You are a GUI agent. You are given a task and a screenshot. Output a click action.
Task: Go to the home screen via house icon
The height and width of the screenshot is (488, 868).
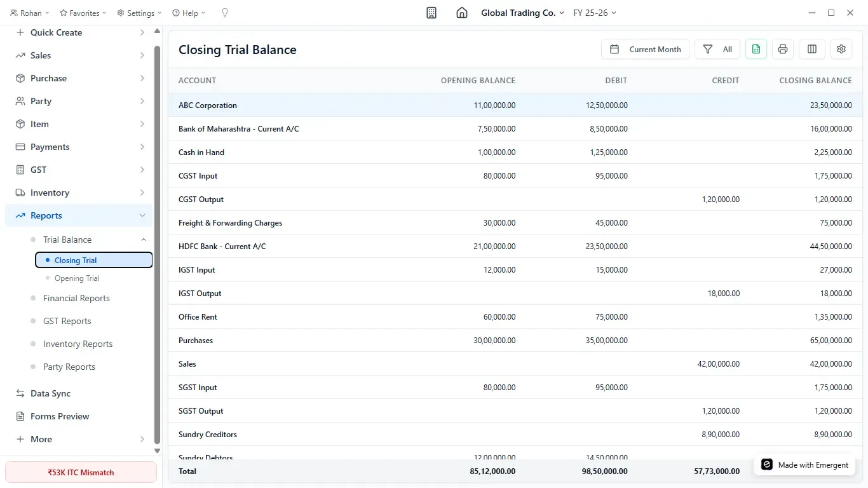point(462,12)
